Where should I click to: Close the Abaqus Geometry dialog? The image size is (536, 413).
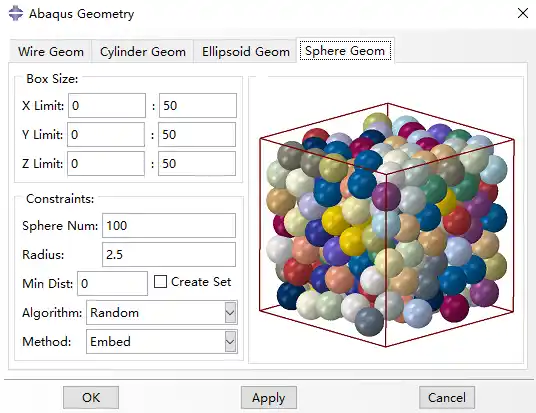click(523, 13)
